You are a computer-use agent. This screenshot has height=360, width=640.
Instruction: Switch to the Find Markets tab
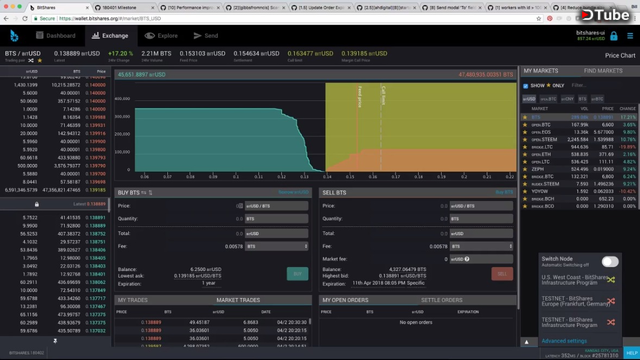[x=603, y=71]
